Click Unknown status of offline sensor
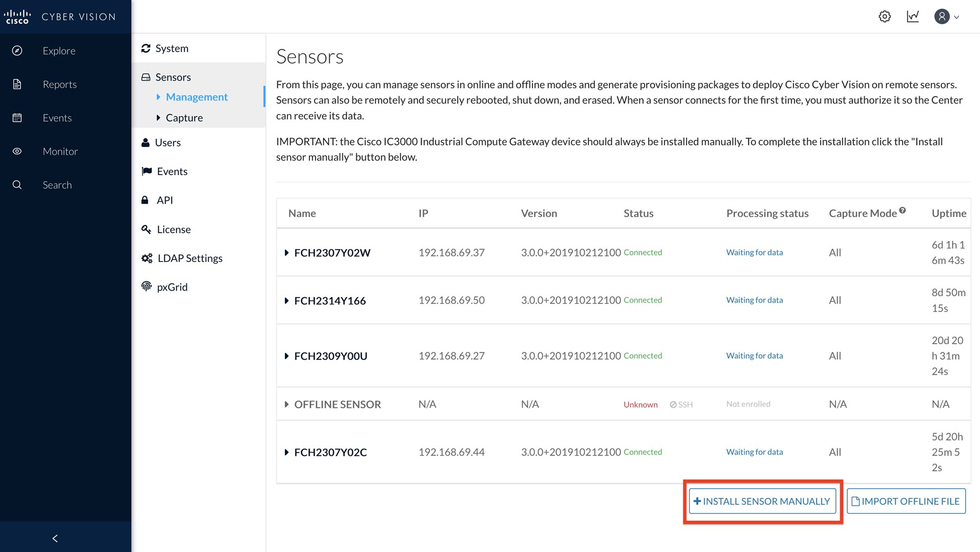 (641, 404)
